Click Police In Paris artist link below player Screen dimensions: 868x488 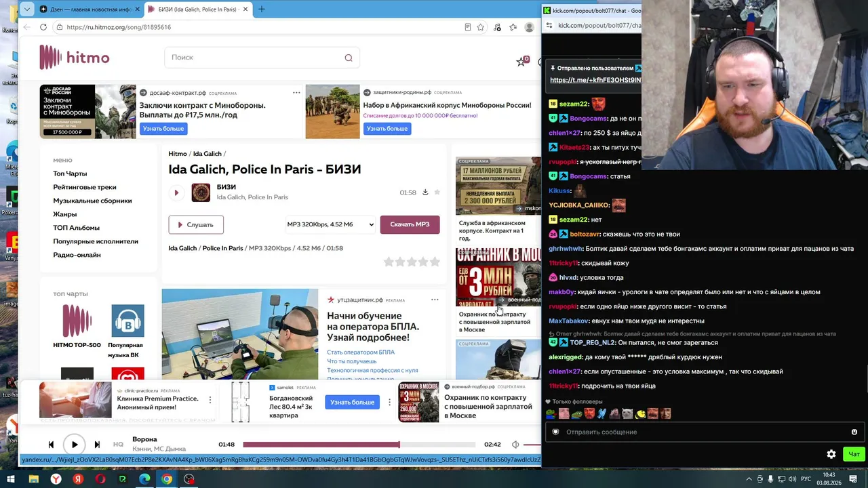(x=222, y=248)
